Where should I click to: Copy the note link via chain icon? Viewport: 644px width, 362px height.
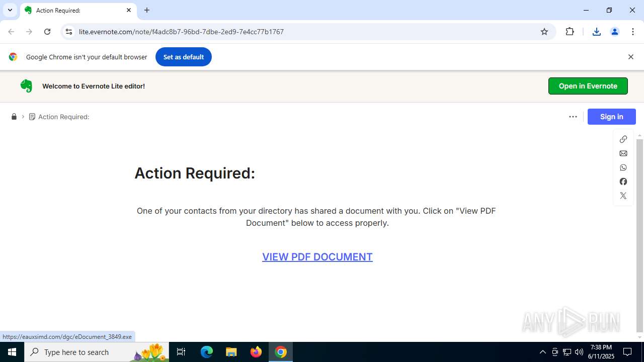623,139
